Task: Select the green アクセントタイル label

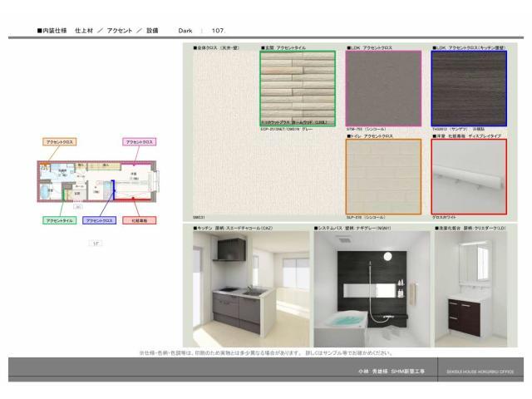Action: 59,220
